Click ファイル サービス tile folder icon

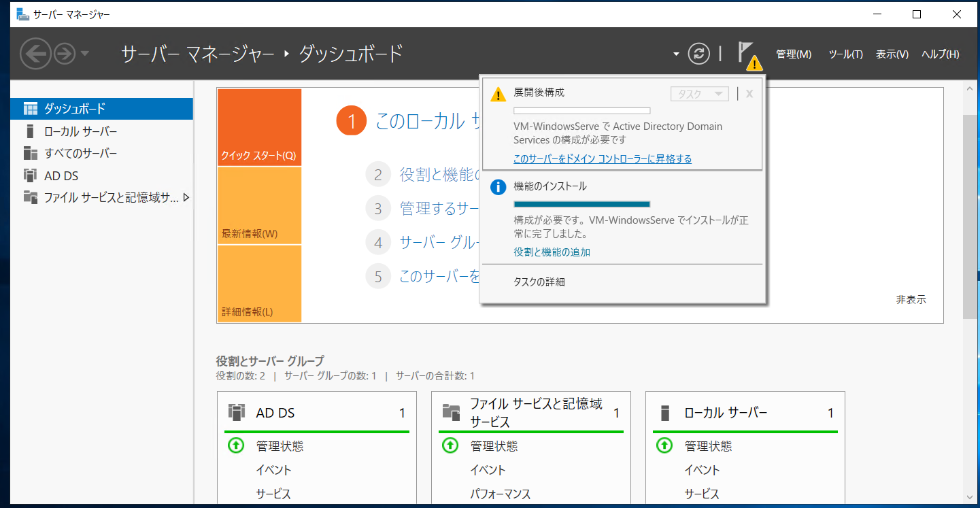(451, 411)
